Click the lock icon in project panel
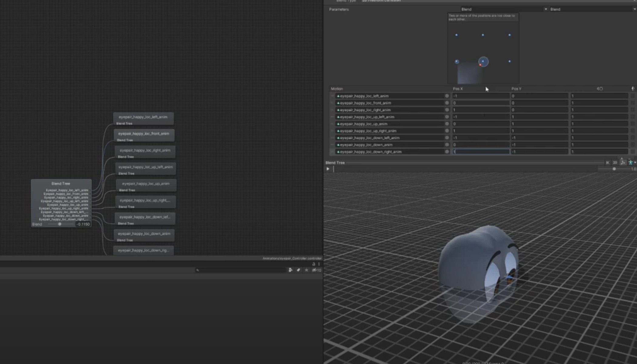 click(314, 264)
